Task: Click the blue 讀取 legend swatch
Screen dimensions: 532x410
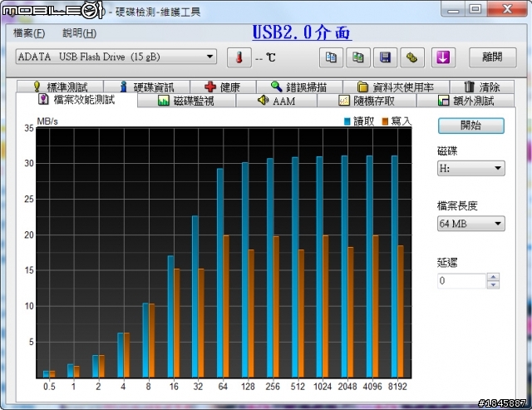Action: pos(347,121)
